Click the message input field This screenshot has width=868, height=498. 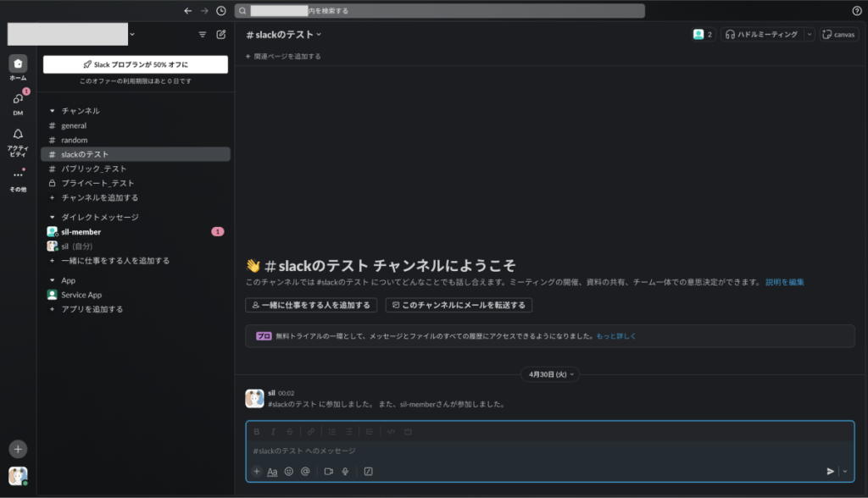(542, 451)
